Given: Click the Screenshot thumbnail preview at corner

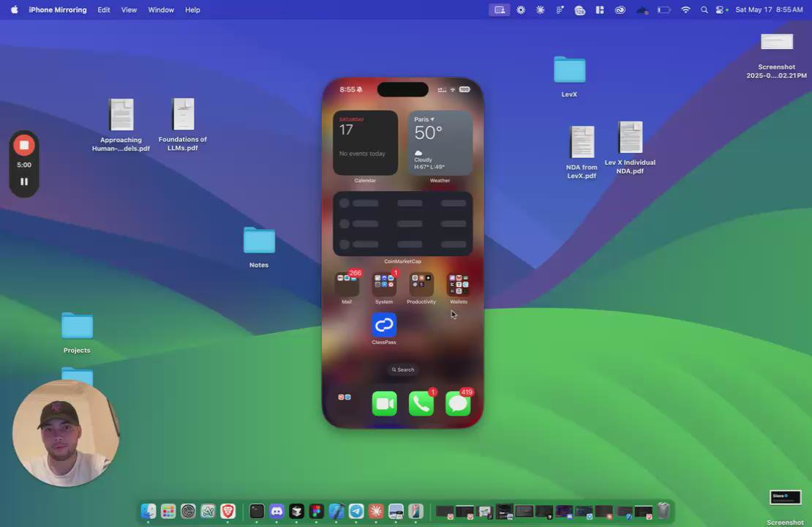Looking at the screenshot, I should click(786, 497).
